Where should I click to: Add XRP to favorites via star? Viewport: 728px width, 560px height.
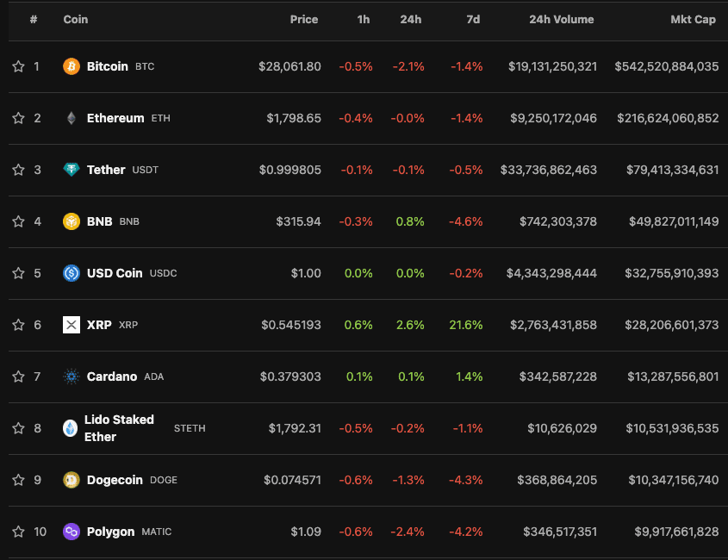click(18, 325)
